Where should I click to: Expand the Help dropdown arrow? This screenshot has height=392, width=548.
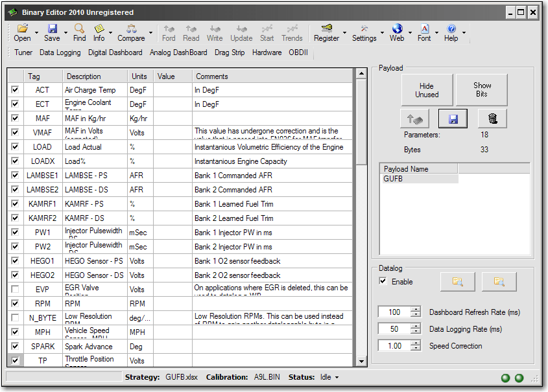coord(464,33)
